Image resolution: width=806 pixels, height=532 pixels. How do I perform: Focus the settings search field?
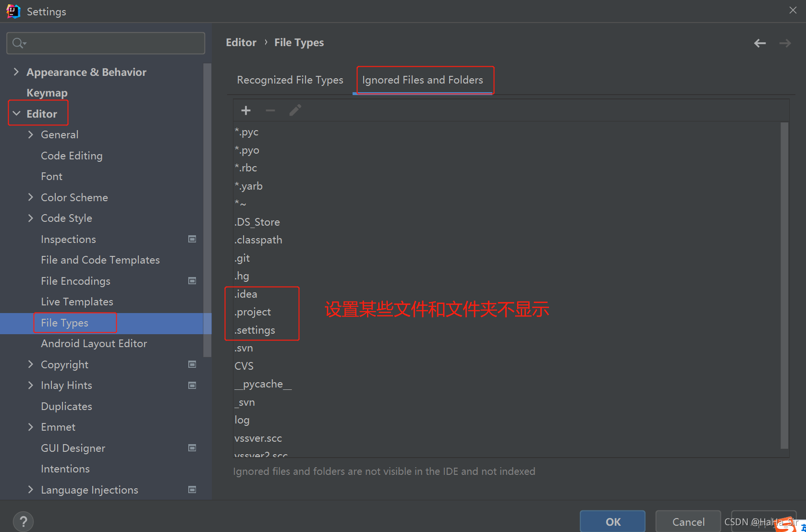tap(106, 43)
